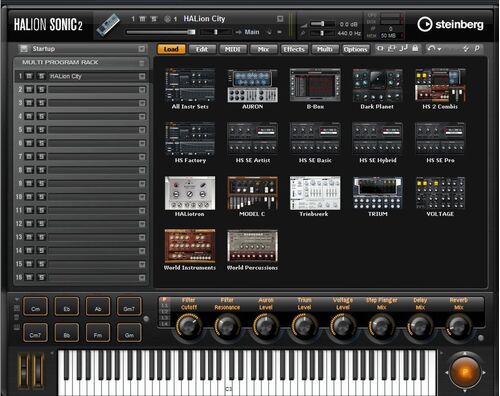Mute program slot 5
The height and width of the screenshot is (396, 500).
pyautogui.click(x=29, y=130)
